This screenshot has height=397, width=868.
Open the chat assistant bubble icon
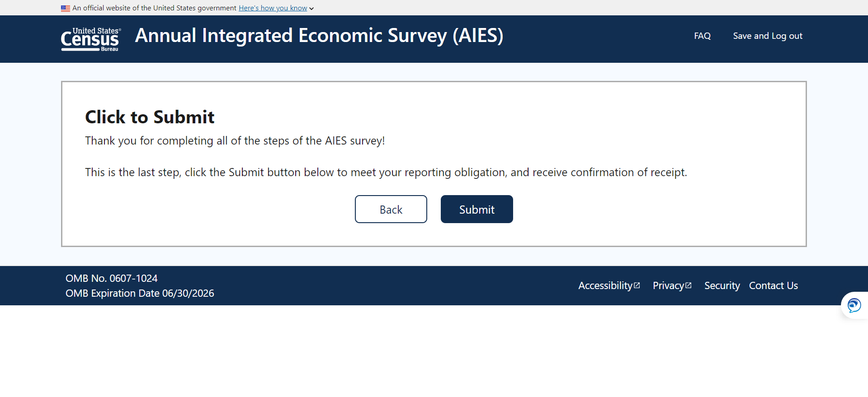pos(854,305)
